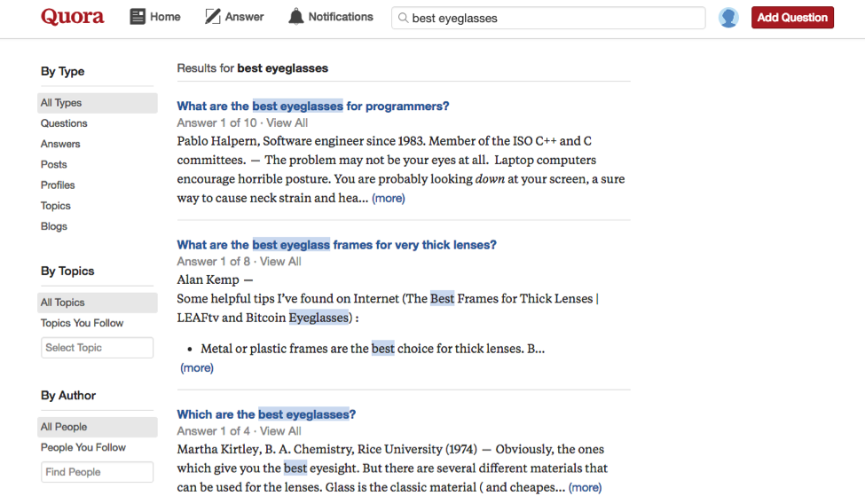Open Notifications bell icon
This screenshot has width=865, height=504.
tap(296, 17)
